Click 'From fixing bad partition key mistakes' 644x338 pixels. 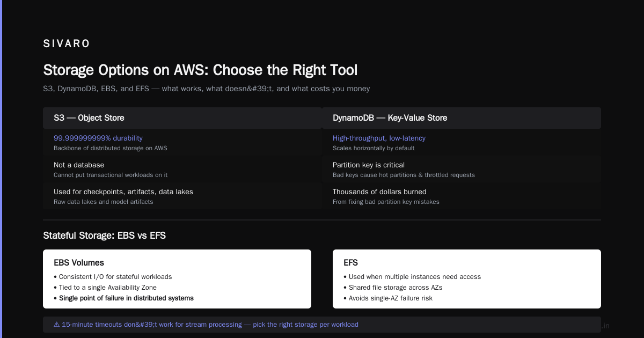click(x=386, y=202)
